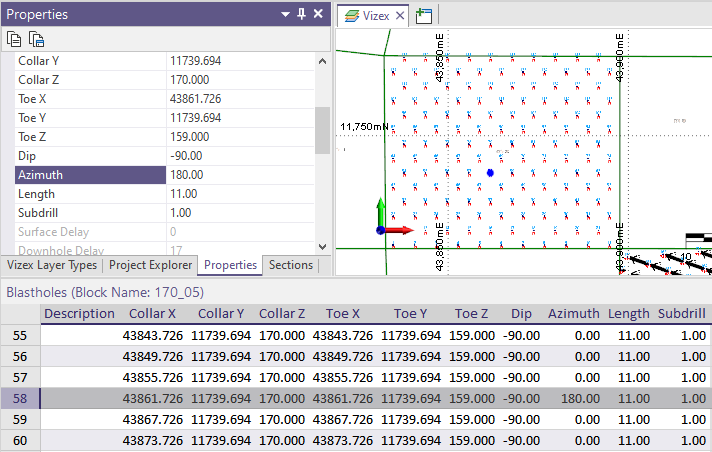Click the Dip value field showing -90.00
Screen dimensions: 712x452
click(x=240, y=156)
